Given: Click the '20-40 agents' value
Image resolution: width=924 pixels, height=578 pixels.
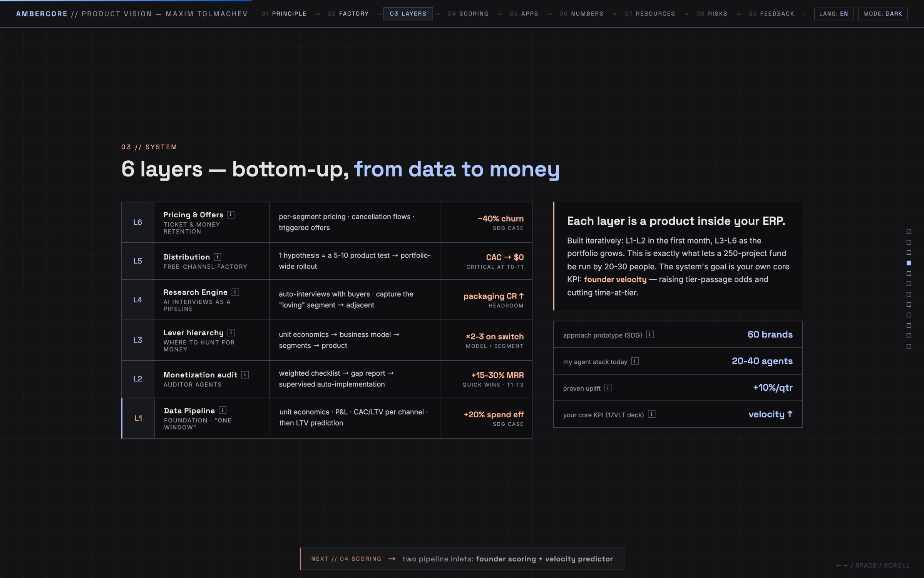Looking at the screenshot, I should coord(762,361).
